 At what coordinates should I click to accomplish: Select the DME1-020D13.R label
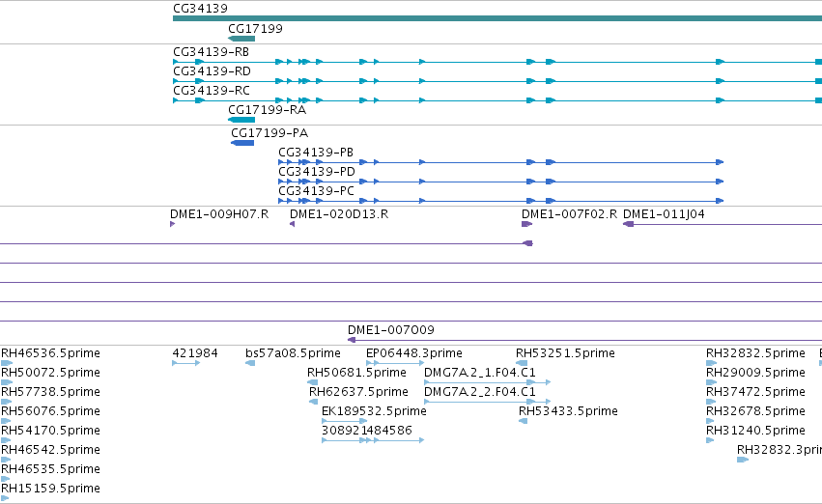(x=339, y=214)
